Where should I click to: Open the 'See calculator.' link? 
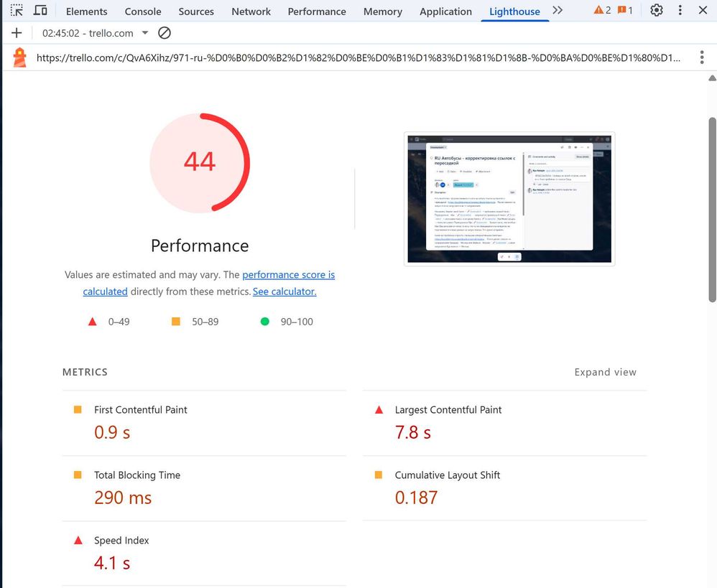pyautogui.click(x=285, y=291)
